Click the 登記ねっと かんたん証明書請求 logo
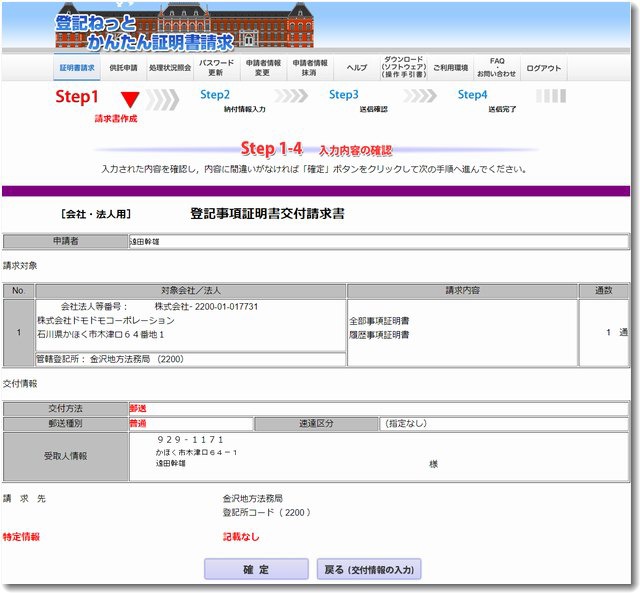The height and width of the screenshot is (593, 640). 145,32
